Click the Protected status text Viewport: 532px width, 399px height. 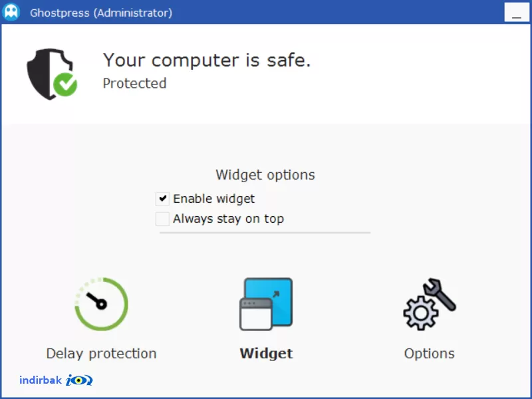coord(134,84)
